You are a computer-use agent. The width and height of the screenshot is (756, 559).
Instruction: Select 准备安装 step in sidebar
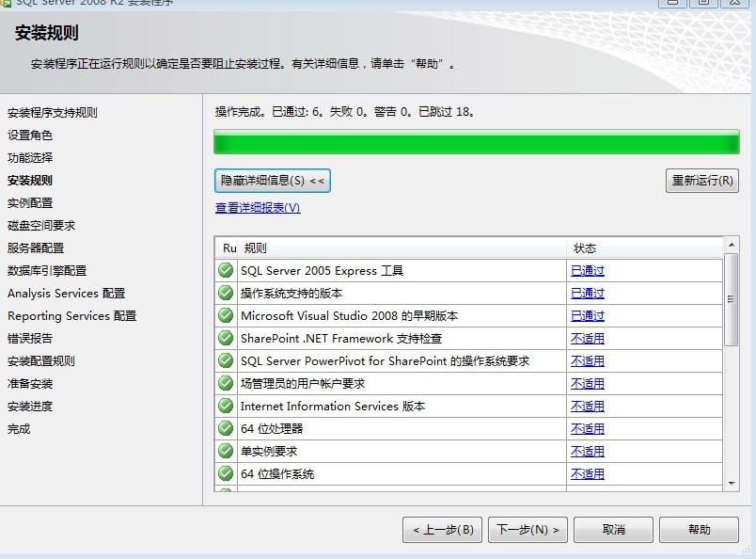click(30, 384)
